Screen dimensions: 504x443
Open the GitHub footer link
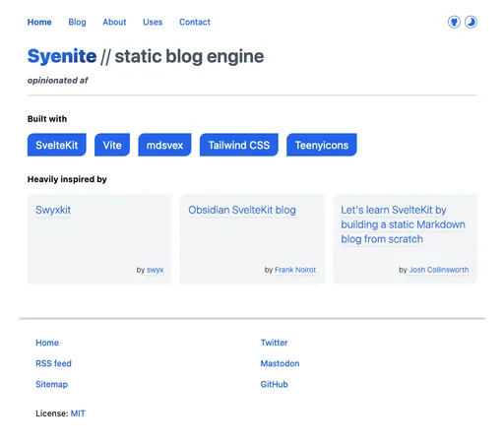274,384
